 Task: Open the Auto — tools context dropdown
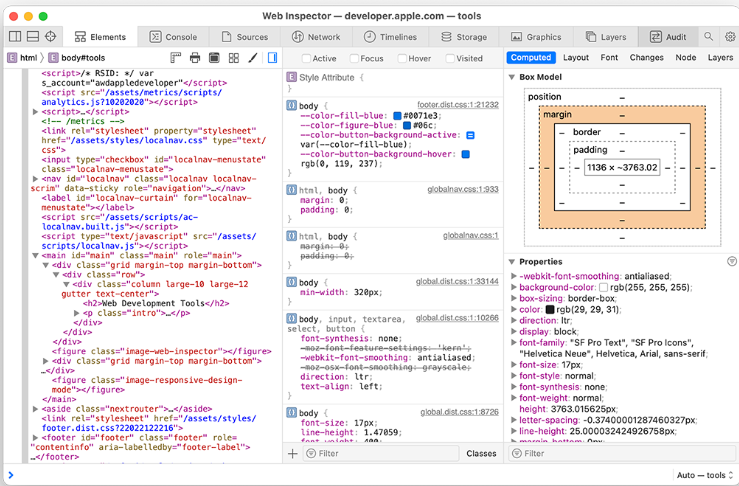[703, 475]
